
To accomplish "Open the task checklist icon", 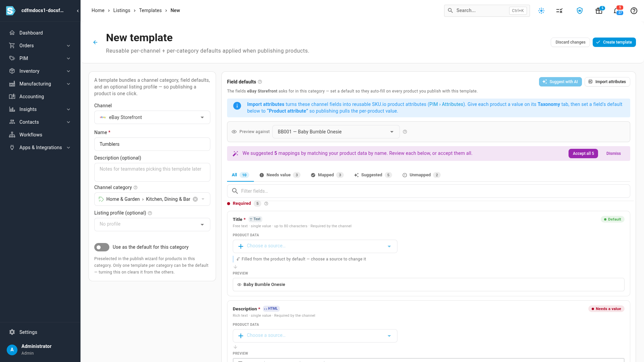I will coord(559,11).
